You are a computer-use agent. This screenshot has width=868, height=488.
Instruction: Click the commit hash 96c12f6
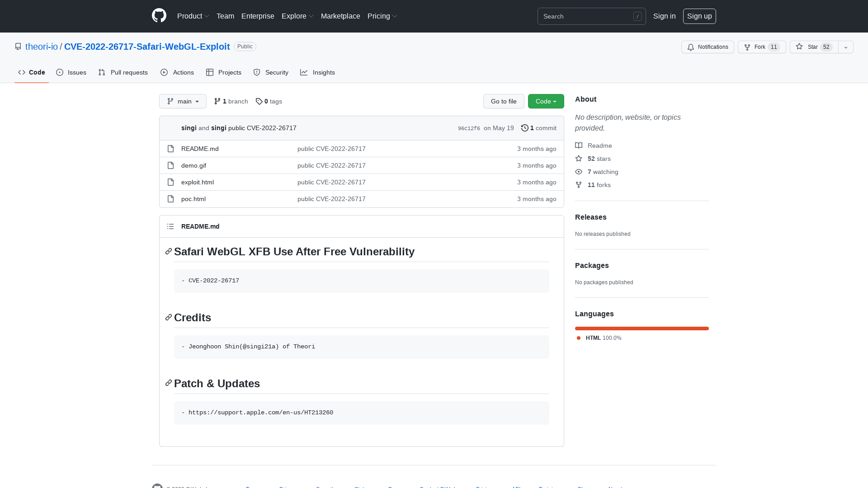(x=469, y=128)
